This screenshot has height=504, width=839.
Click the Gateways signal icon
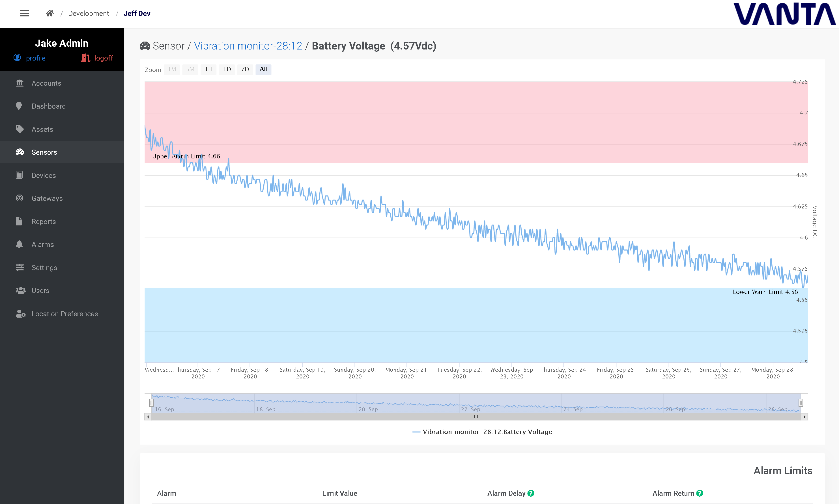(x=20, y=198)
